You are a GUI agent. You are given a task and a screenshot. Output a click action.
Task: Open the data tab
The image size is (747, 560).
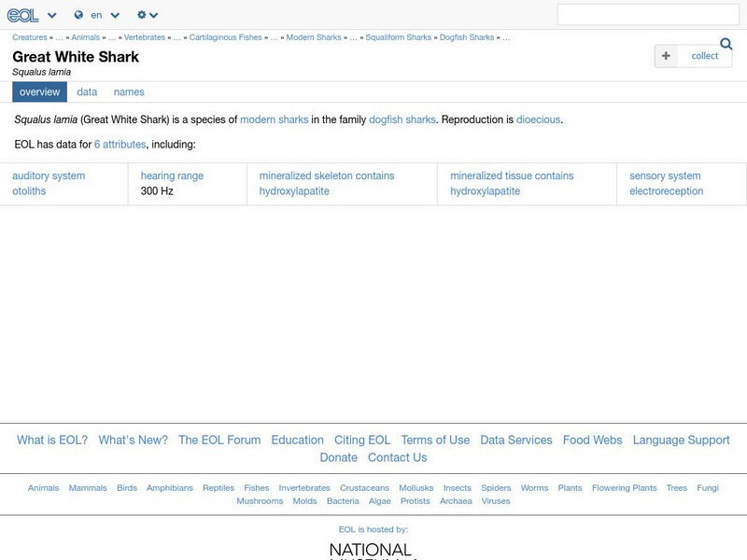coord(87,91)
